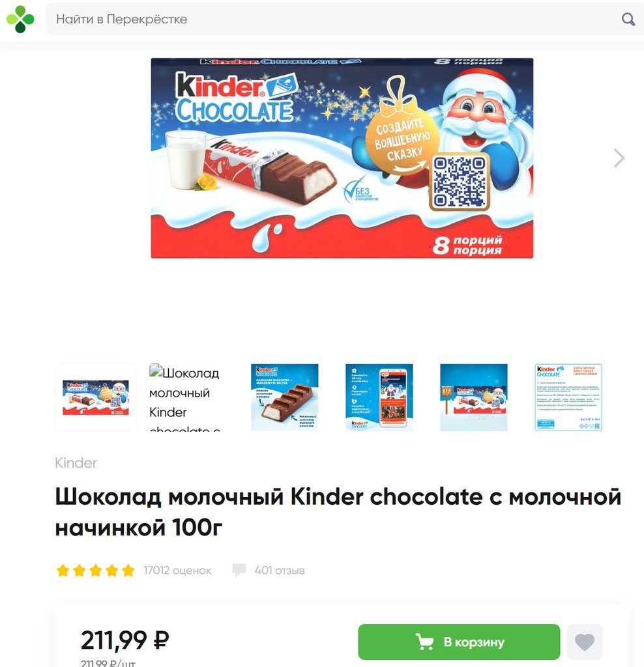Click the Perekrestok clover logo

(x=20, y=19)
